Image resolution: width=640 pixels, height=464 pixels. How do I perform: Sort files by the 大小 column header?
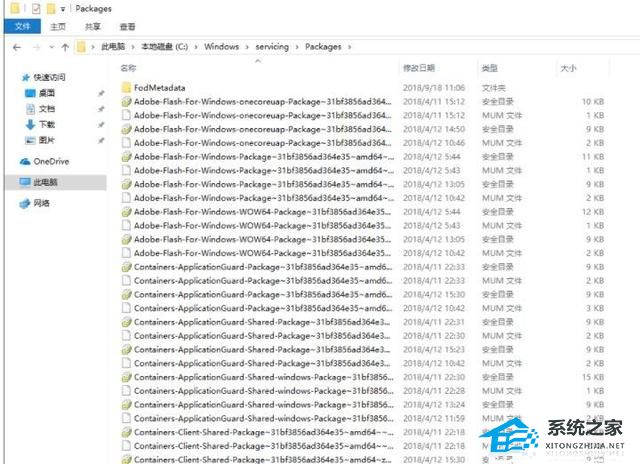pyautogui.click(x=568, y=68)
